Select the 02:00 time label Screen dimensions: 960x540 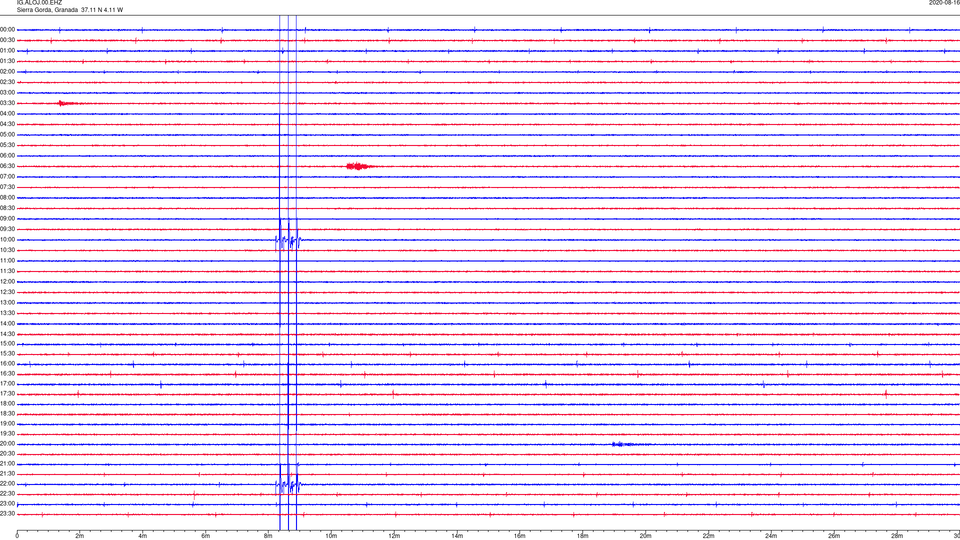(x=7, y=72)
